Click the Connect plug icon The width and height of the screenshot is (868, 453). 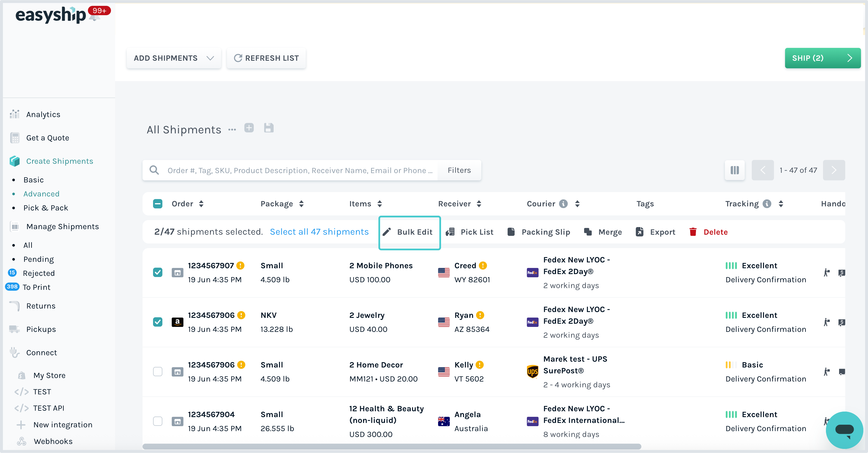15,353
